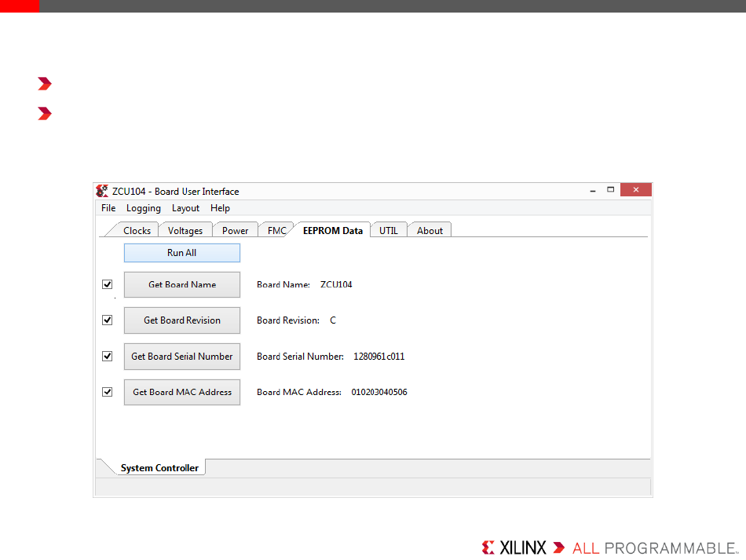Viewport: 746px width, 560px height.
Task: Toggle the Get Board MAC Address checkbox
Action: (x=108, y=392)
